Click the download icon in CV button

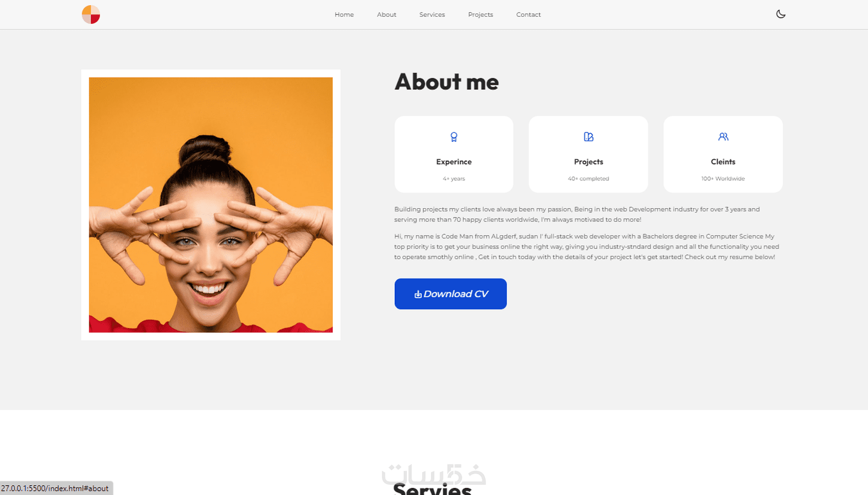click(x=418, y=294)
